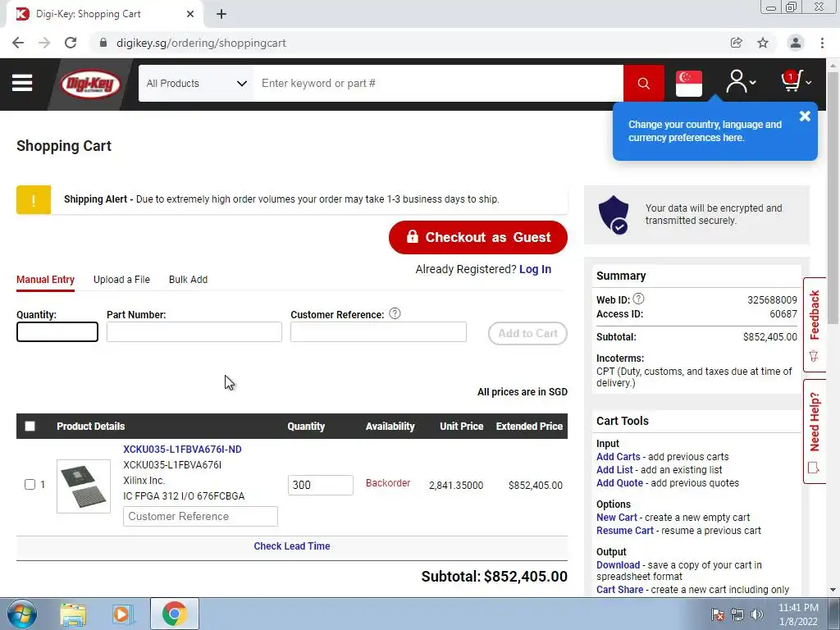
Task: Click the Cart Share link
Action: click(619, 589)
